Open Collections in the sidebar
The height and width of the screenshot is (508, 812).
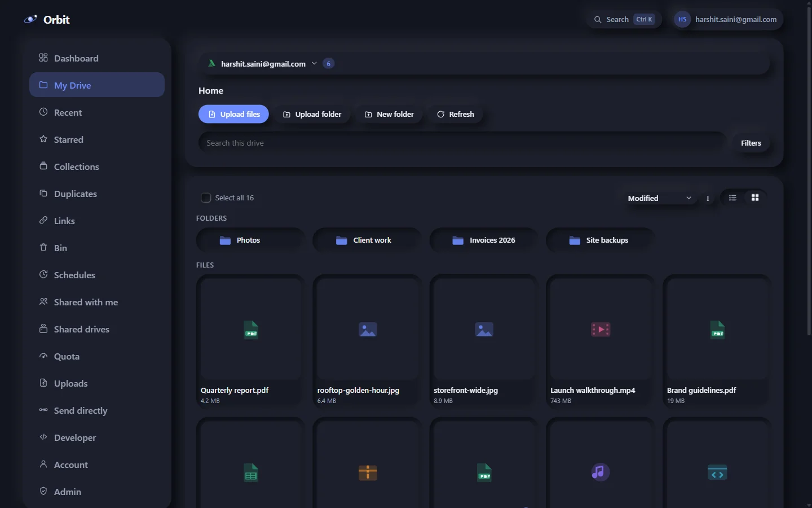[x=97, y=166]
